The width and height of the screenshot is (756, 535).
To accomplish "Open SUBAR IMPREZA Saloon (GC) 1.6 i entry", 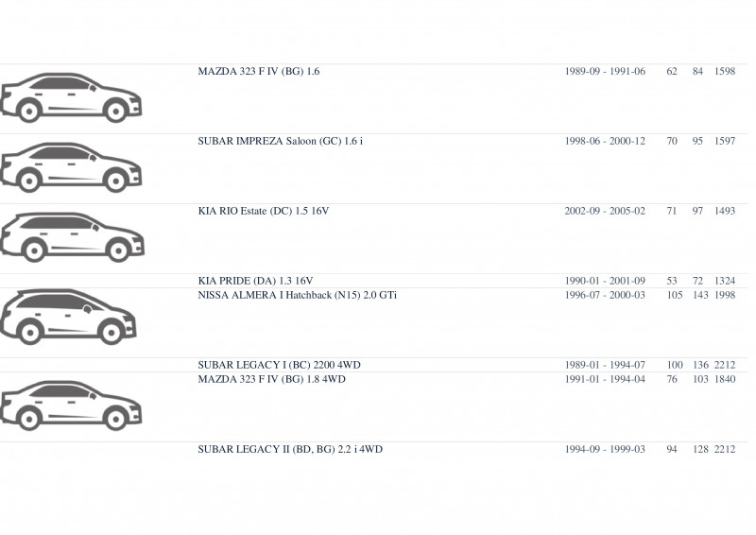I will click(x=280, y=142).
